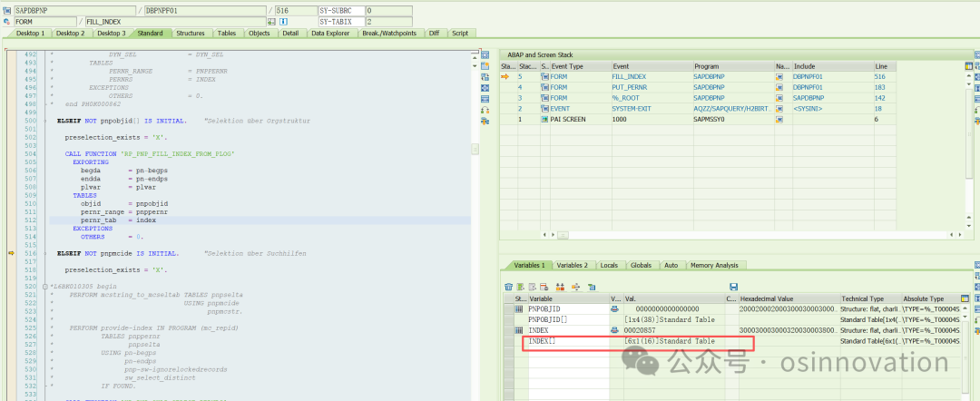Click the Include column header in stack

(x=832, y=65)
